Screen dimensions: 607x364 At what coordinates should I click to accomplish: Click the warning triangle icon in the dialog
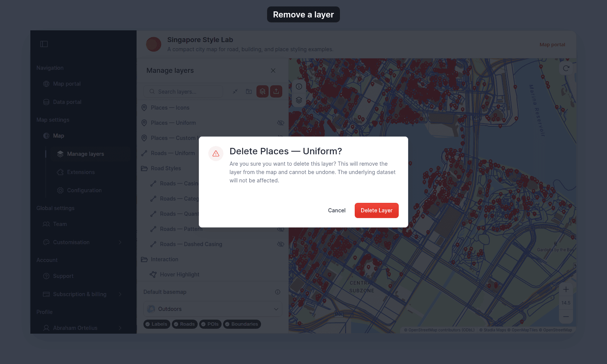click(x=216, y=154)
